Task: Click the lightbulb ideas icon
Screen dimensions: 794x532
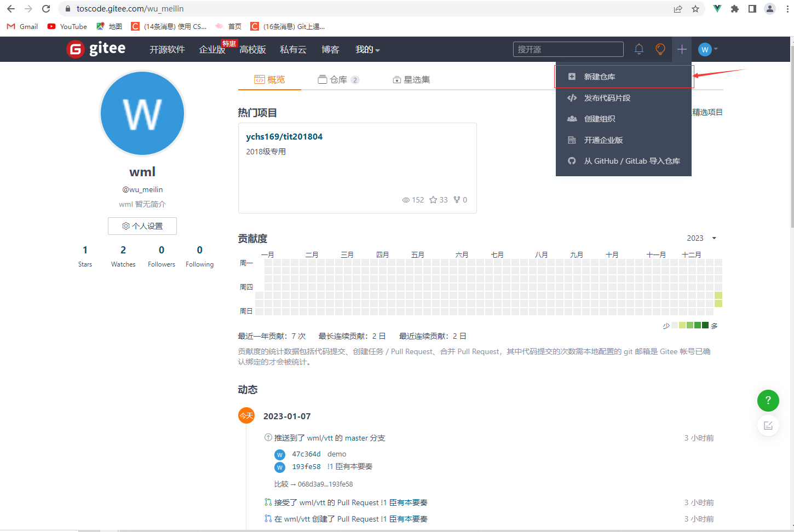Action: [x=660, y=49]
